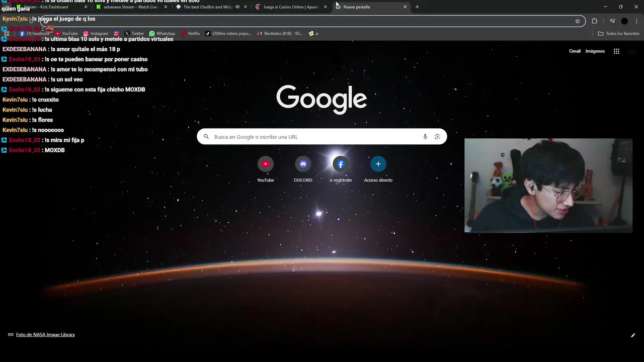Switch to the Stream - Kick Dashboard tab
644x362 pixels.
[45, 7]
